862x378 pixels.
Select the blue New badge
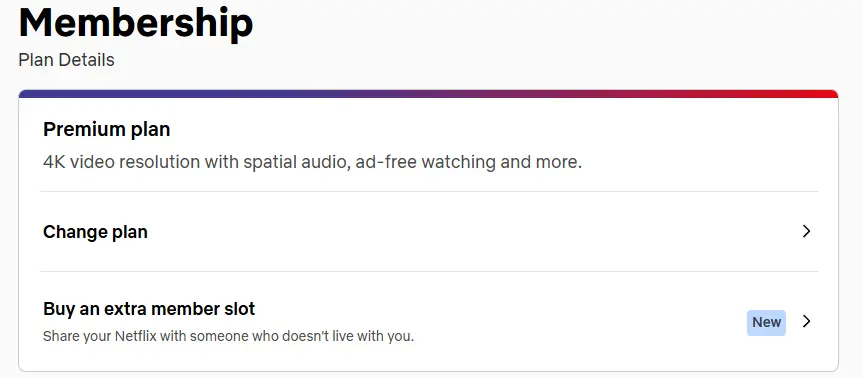[x=766, y=323]
